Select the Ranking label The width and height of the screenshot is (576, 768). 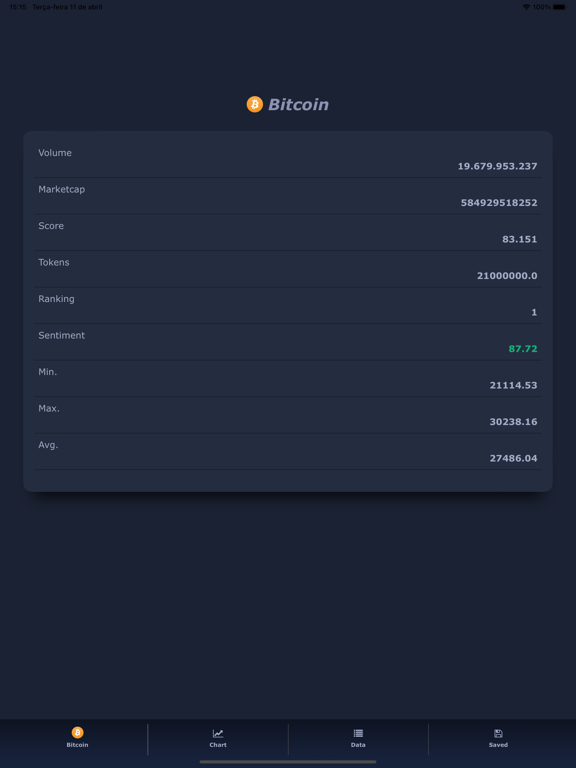click(56, 299)
